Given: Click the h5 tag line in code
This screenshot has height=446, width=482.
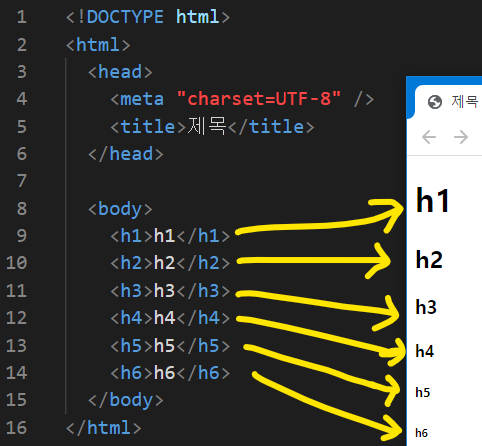Looking at the screenshot, I should coord(170,345).
